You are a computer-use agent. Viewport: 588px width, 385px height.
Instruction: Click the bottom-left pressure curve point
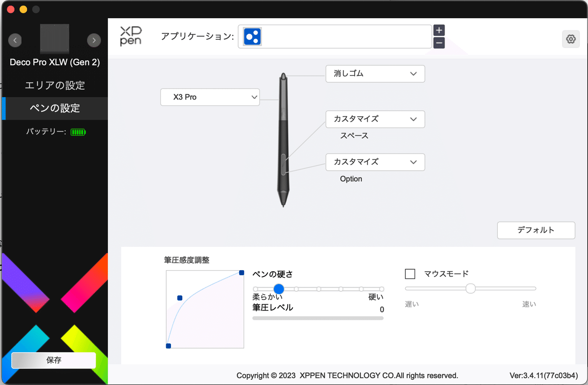point(169,346)
